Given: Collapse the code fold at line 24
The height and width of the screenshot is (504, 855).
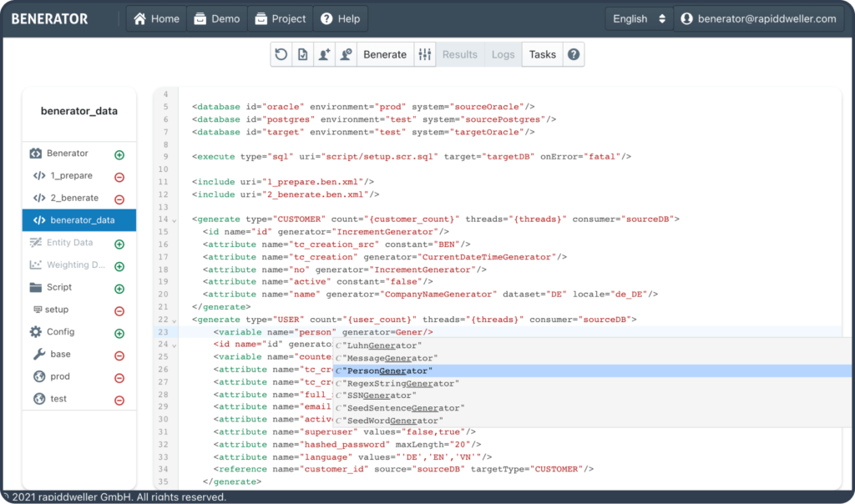Looking at the screenshot, I should (174, 345).
